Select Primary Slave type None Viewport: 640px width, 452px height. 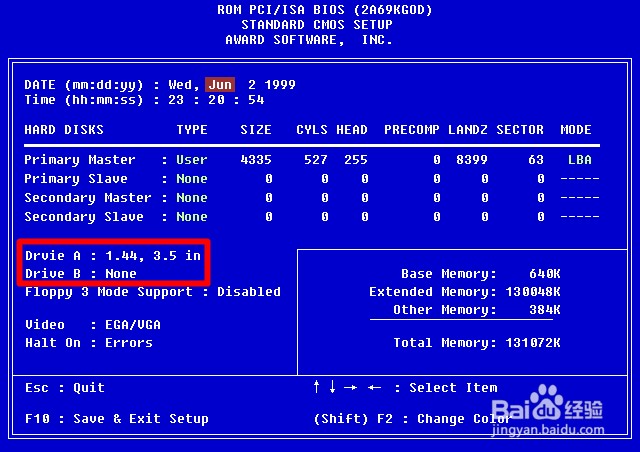pos(192,178)
